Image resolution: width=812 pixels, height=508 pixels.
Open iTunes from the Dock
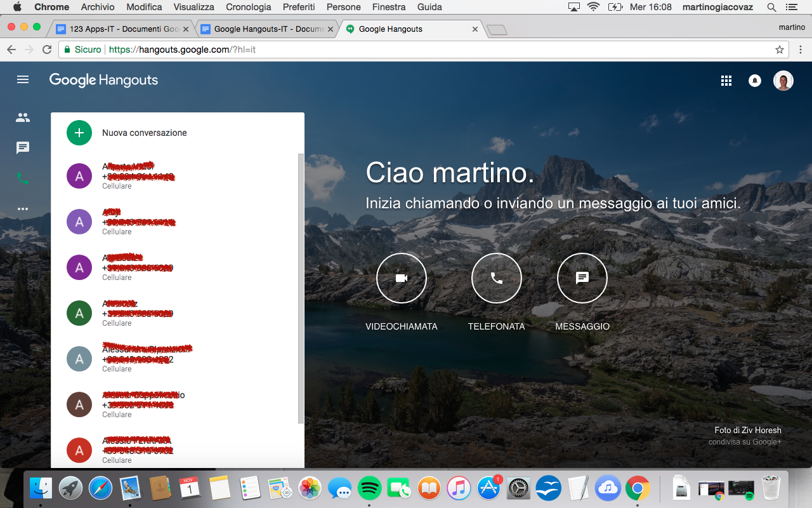(459, 488)
